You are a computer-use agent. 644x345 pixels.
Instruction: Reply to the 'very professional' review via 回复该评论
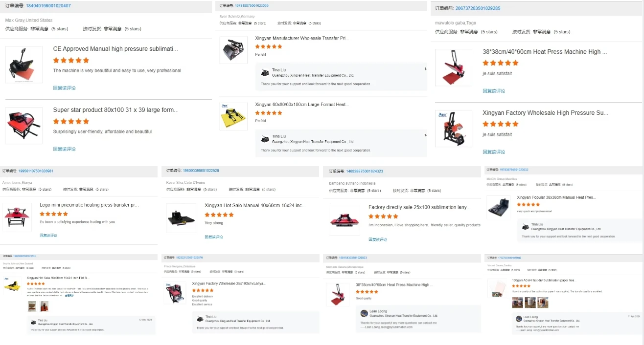(64, 88)
